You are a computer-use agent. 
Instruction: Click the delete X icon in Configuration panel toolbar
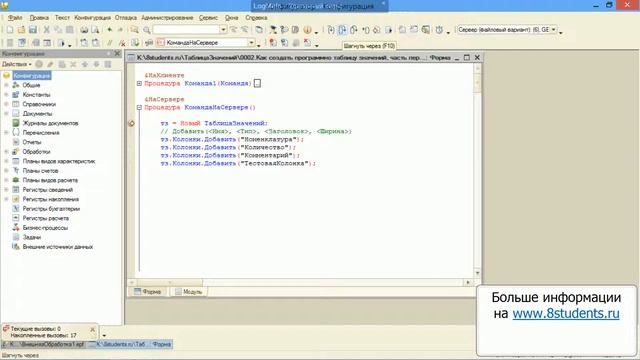[73, 64]
